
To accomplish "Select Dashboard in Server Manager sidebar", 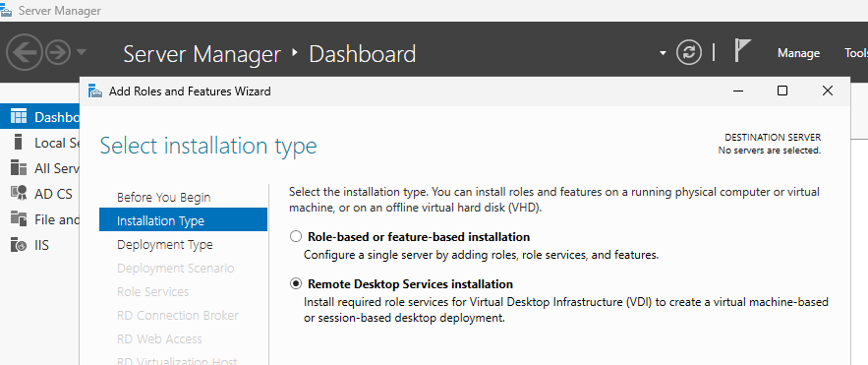I will click(x=40, y=117).
